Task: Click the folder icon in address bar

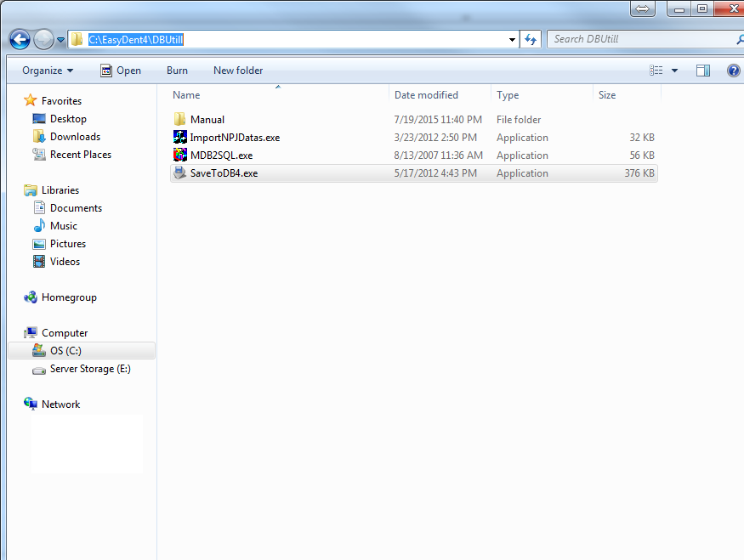Action: [77, 39]
